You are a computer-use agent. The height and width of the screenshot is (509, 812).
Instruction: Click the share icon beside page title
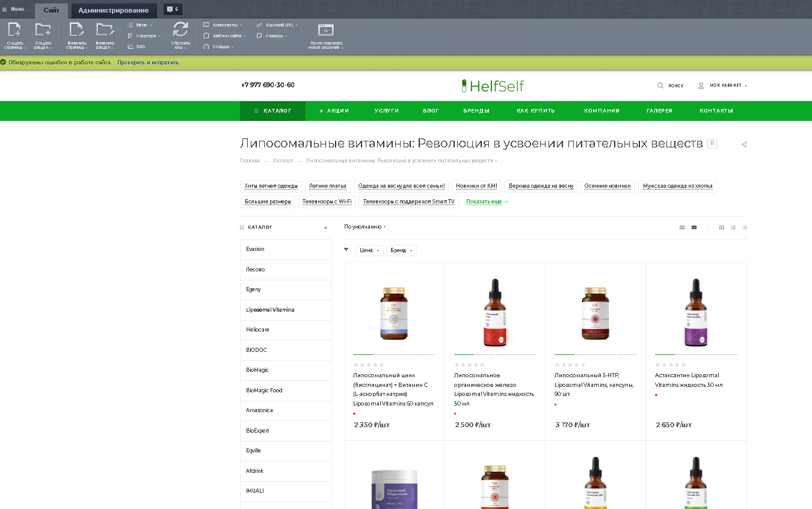pyautogui.click(x=744, y=144)
